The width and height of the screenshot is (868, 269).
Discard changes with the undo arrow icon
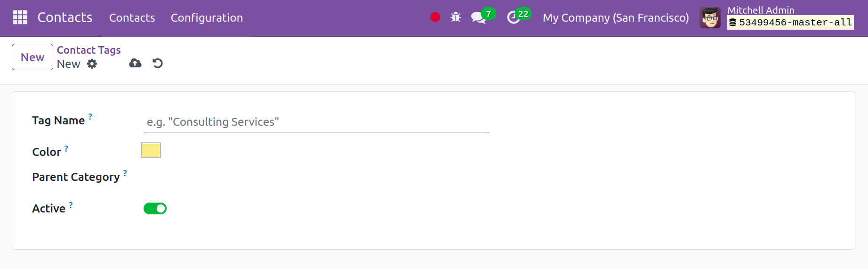158,63
